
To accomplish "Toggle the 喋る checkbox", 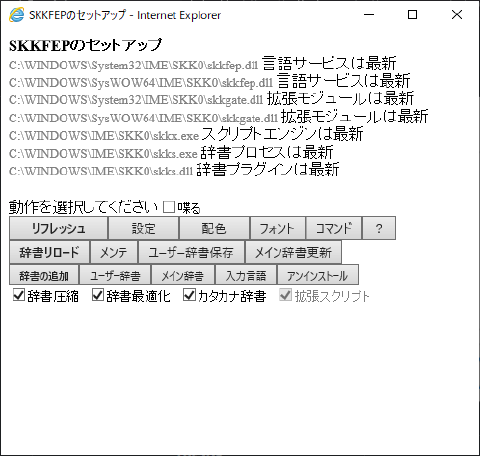I will tap(169, 207).
